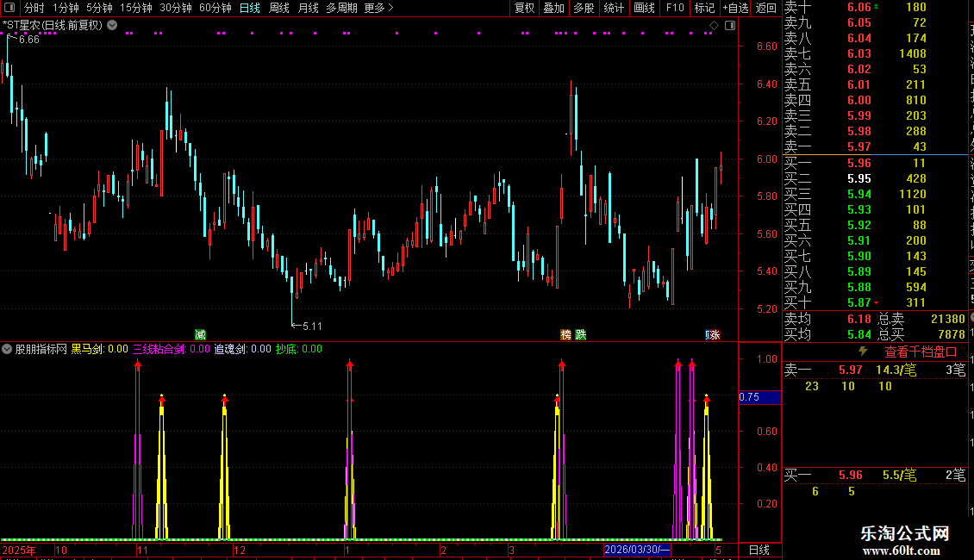
Task: Click the 跌 event marker
Action: point(581,334)
